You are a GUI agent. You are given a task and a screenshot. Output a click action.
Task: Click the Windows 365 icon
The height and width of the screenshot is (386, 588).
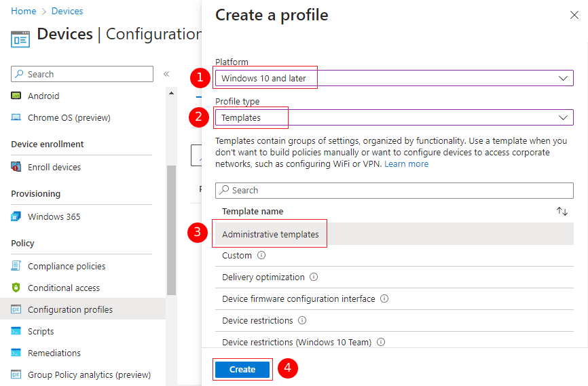(16, 216)
